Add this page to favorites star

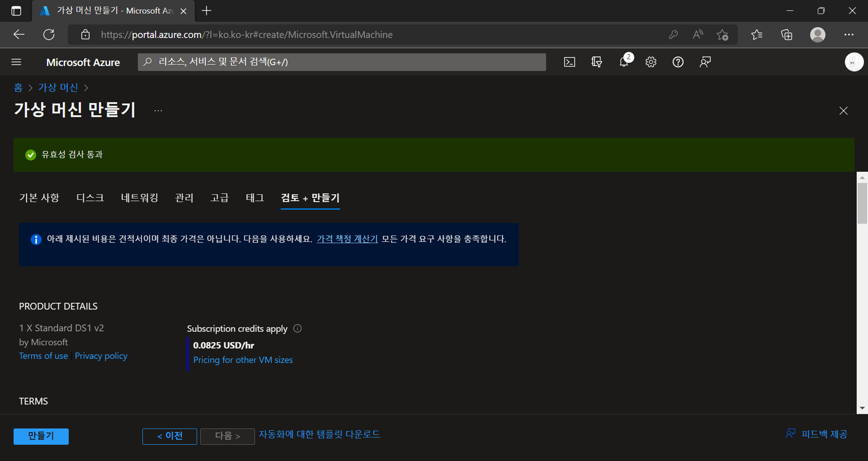tap(723, 35)
